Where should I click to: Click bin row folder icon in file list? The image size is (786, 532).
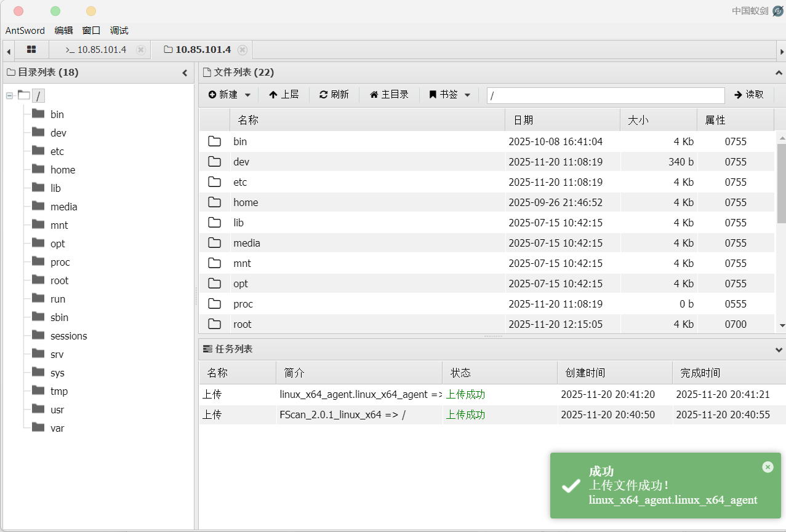click(214, 141)
